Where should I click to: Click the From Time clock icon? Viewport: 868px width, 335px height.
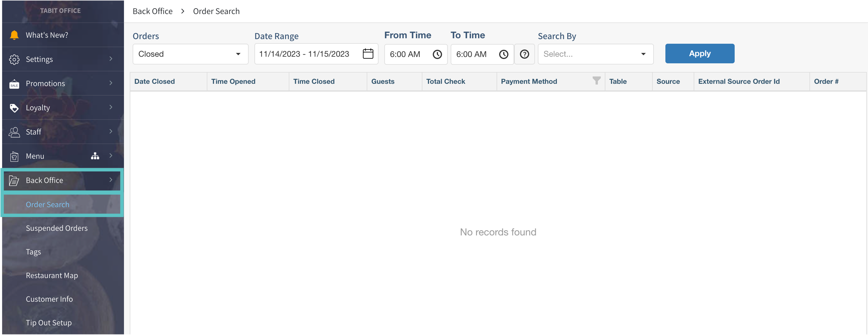pyautogui.click(x=437, y=54)
